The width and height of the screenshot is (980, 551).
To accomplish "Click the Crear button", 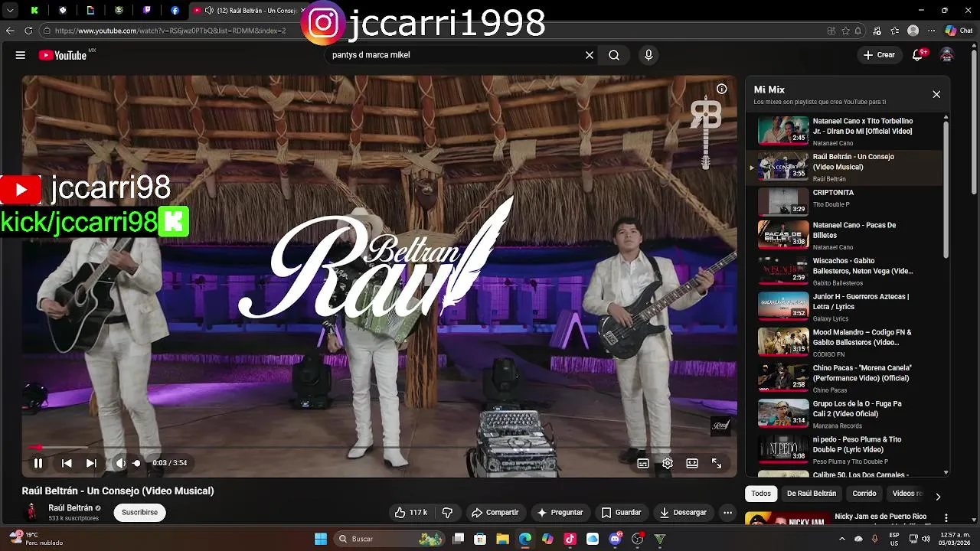I will 879,55.
